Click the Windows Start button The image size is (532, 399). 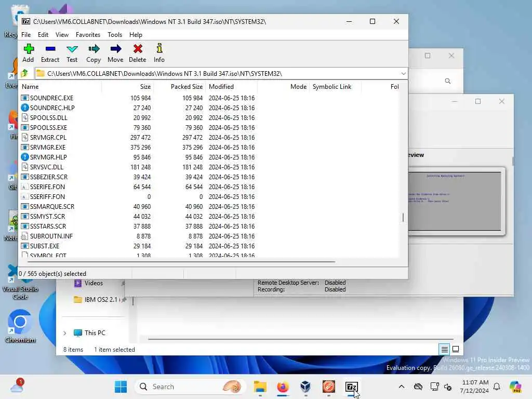click(x=121, y=387)
